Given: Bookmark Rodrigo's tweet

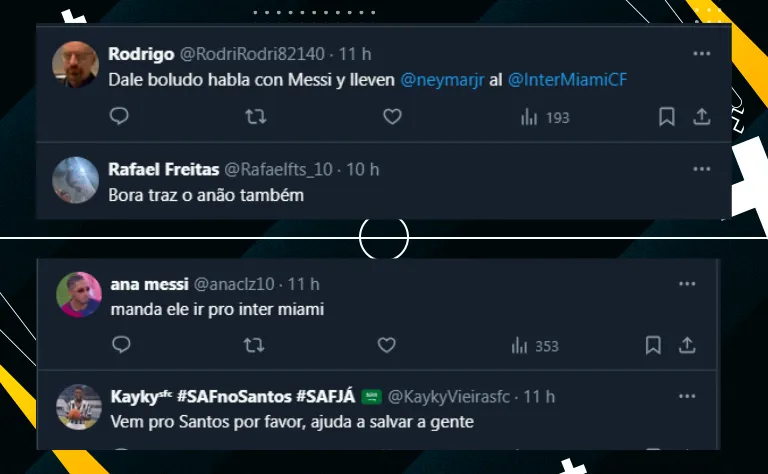Looking at the screenshot, I should click(x=667, y=117).
